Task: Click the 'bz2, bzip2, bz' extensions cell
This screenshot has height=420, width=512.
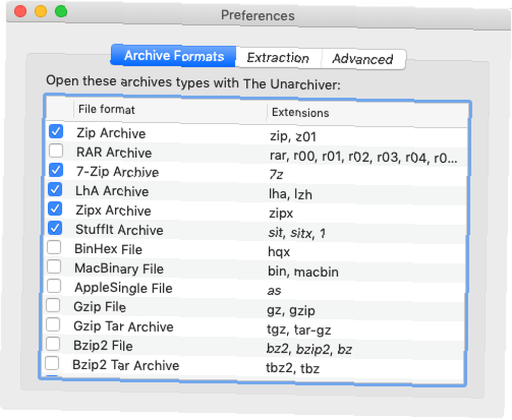Action: click(x=309, y=349)
